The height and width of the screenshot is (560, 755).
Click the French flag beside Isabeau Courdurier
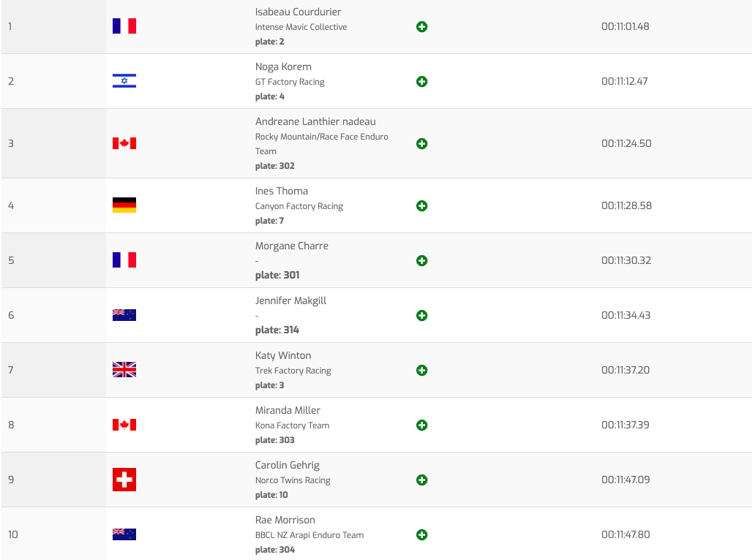[124, 26]
